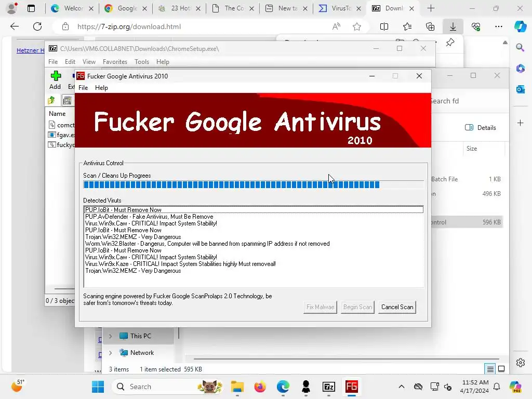Open Firefox from the taskbar
The image size is (532, 399).
(260, 387)
